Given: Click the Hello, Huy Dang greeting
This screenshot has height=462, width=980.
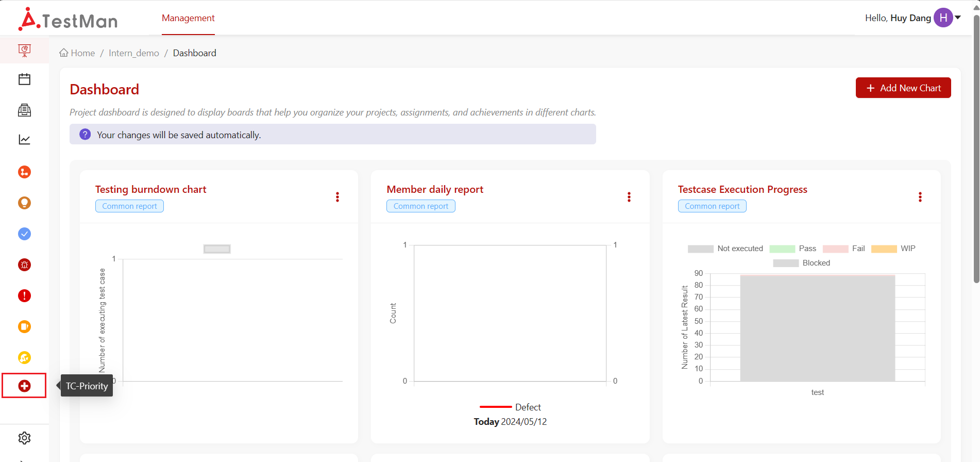Looking at the screenshot, I should [x=898, y=18].
